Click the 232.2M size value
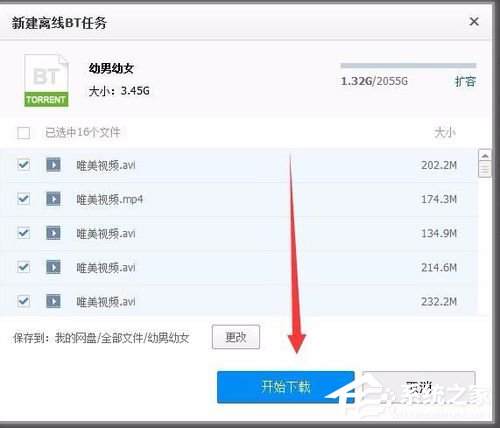Screen dimensions: 500x428 (439, 302)
